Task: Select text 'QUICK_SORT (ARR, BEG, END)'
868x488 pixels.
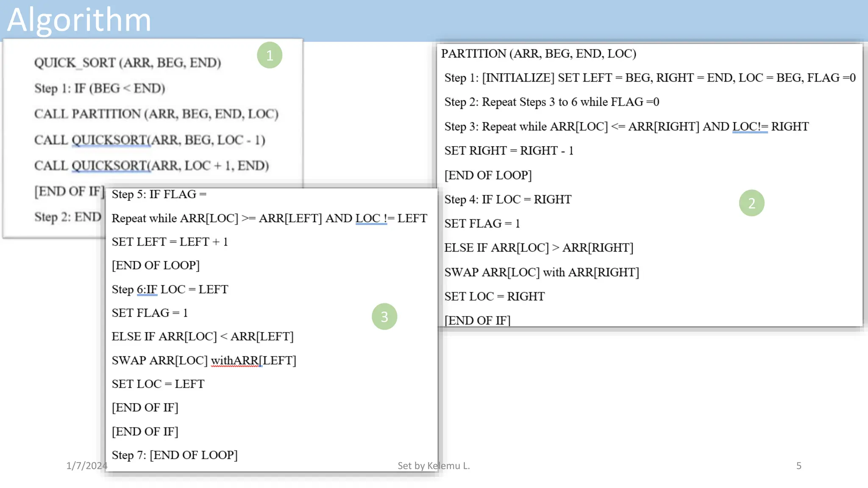Action: point(128,63)
